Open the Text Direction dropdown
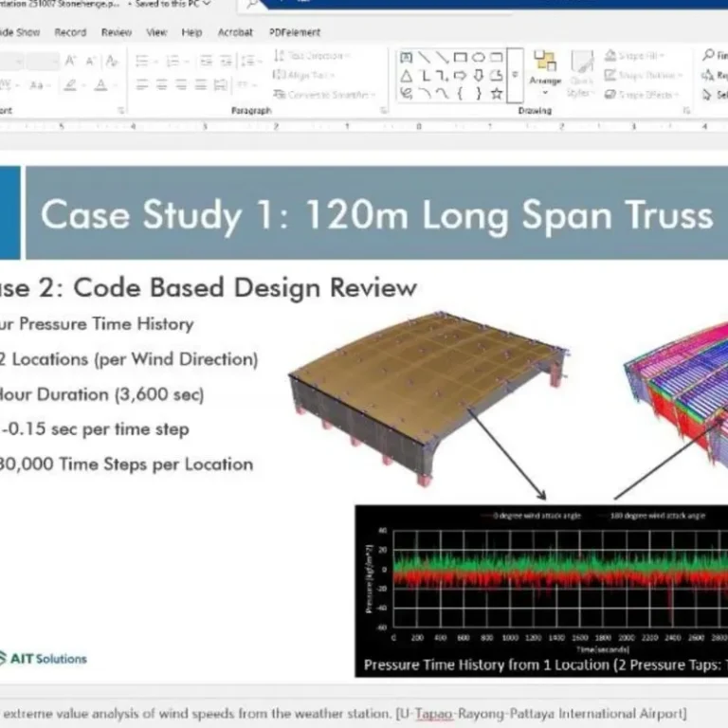 pyautogui.click(x=311, y=57)
